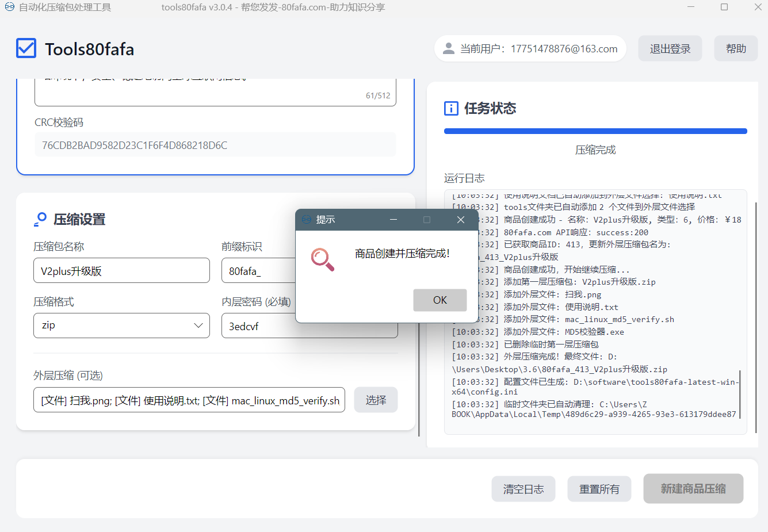Image resolution: width=768 pixels, height=532 pixels.
Task: Click the 新建商品压缩 button
Action: tap(693, 489)
